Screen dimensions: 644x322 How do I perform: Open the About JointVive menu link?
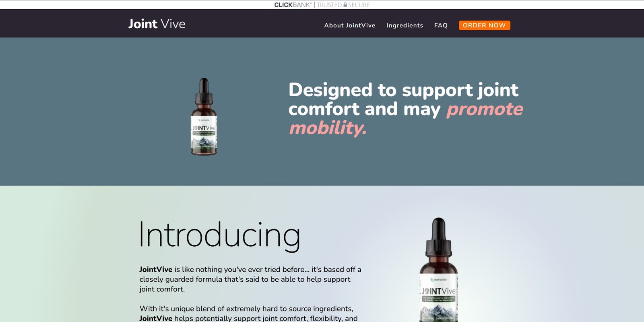tap(350, 25)
